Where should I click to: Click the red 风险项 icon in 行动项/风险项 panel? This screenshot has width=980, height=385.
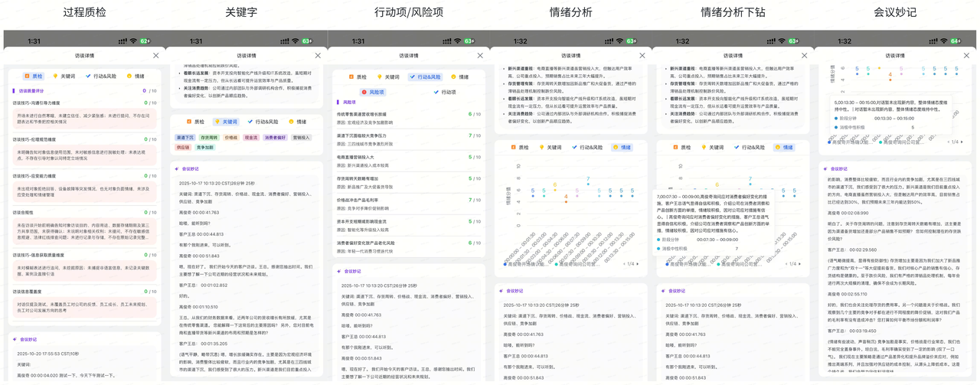(x=364, y=92)
